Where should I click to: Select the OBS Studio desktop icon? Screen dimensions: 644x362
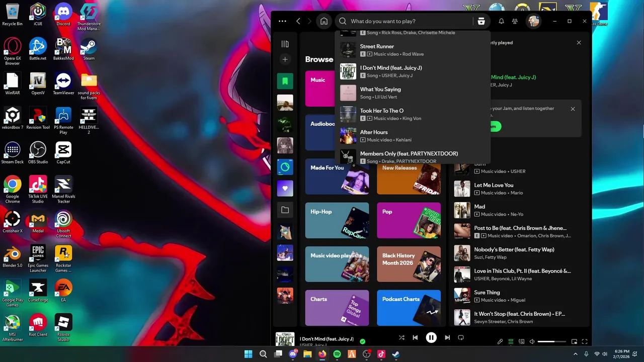[38, 153]
